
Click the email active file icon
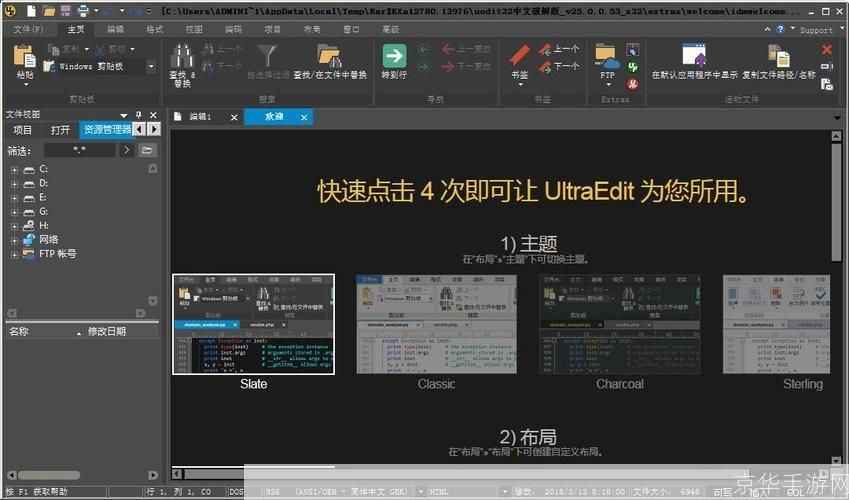(x=827, y=84)
